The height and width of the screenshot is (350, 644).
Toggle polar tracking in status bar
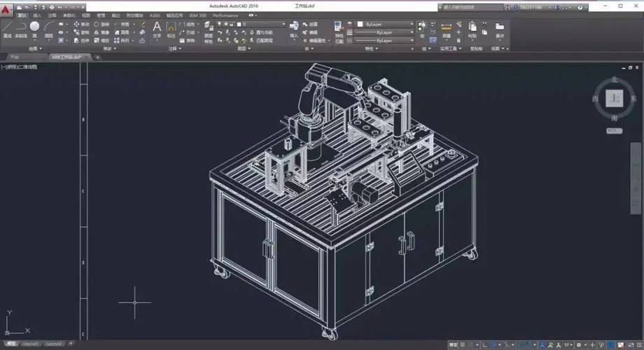click(493, 344)
